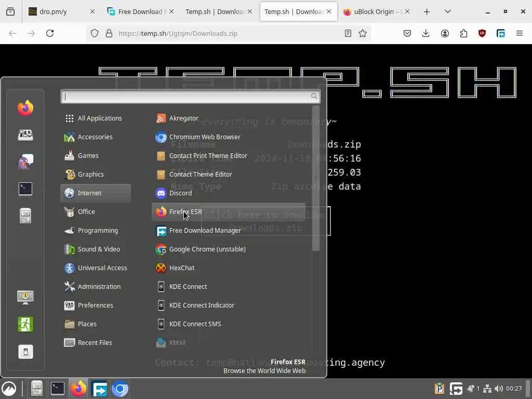Click the Firefox URL address bar
Viewport: 532px width, 399px height.
point(228,33)
